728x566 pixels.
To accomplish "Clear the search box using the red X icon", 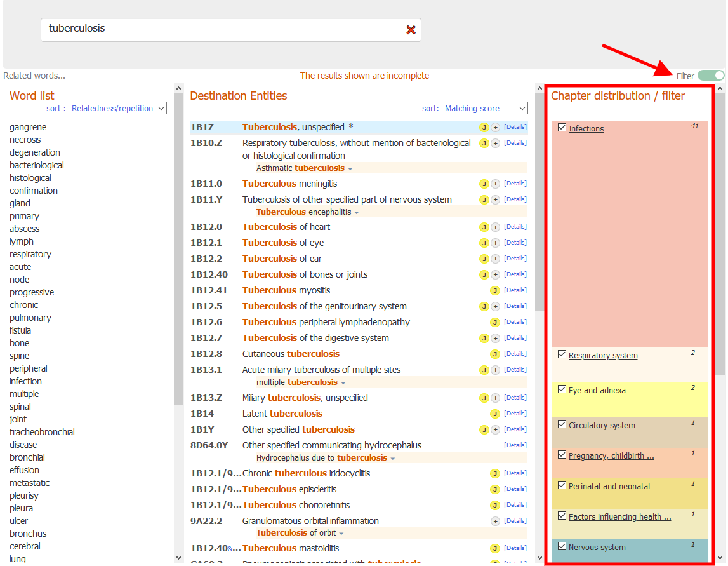I will coord(410,30).
